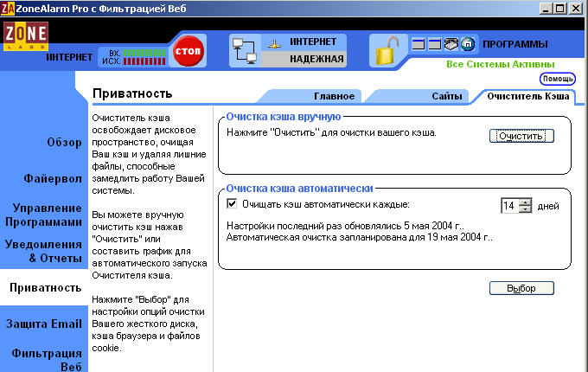Screen dimensions: 588x372
Task: Open the Обзор section in sidebar
Action: coord(64,143)
